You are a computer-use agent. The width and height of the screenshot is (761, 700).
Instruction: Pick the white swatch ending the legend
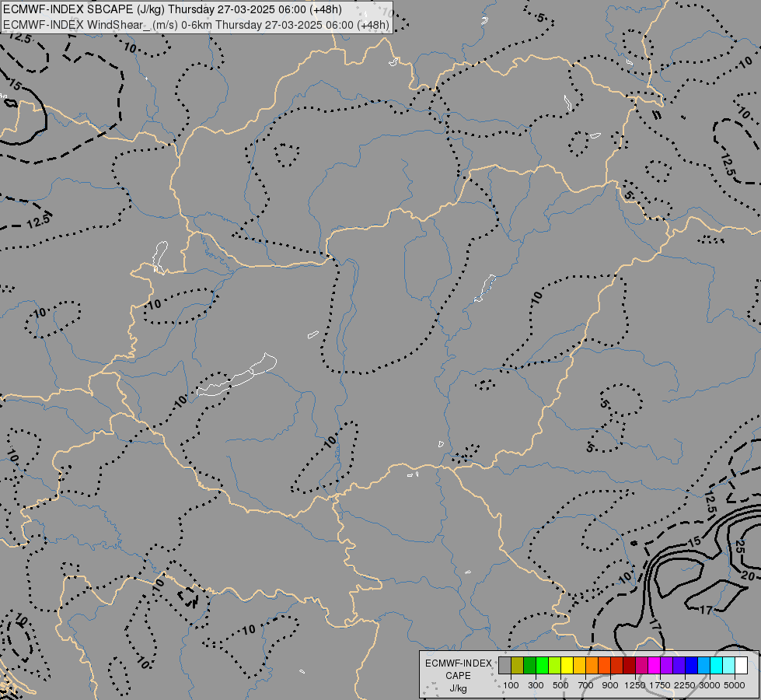[742, 666]
